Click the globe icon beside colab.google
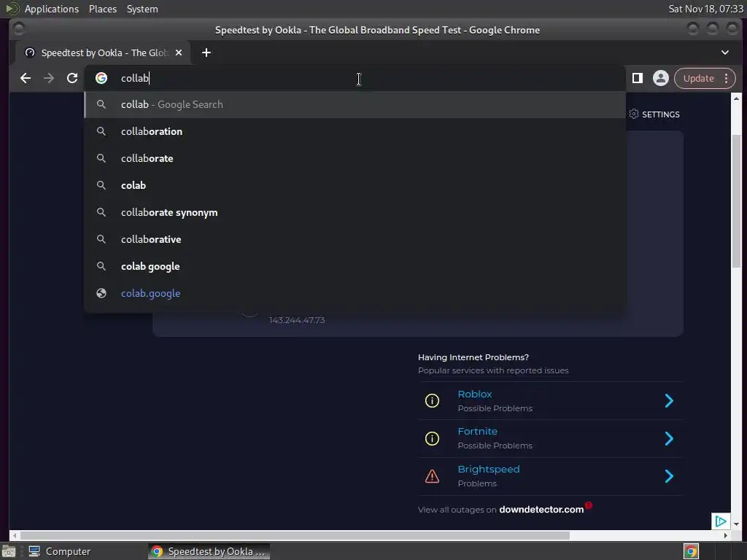Screen dimensions: 747x560 tap(101, 293)
